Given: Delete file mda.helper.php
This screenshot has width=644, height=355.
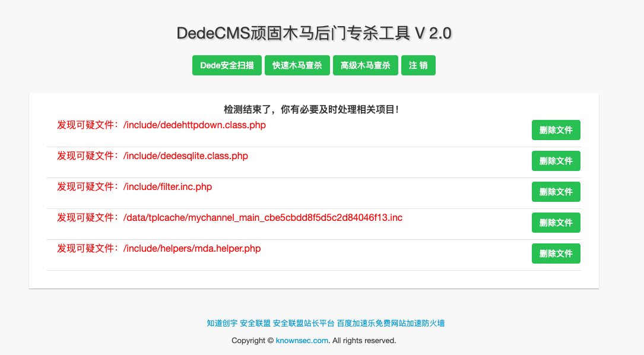Looking at the screenshot, I should point(556,253).
